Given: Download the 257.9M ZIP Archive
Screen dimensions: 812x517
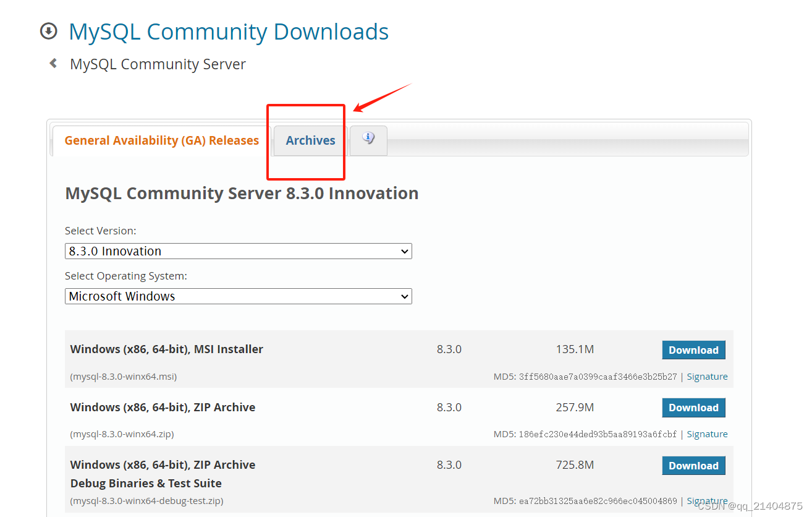Looking at the screenshot, I should pos(693,408).
